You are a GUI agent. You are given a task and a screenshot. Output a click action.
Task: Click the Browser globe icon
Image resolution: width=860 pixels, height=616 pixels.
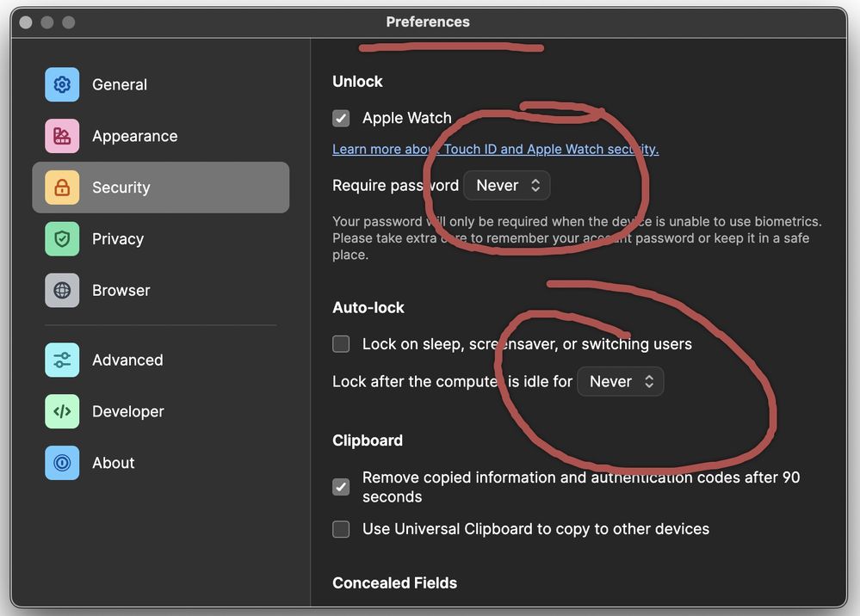tap(62, 291)
